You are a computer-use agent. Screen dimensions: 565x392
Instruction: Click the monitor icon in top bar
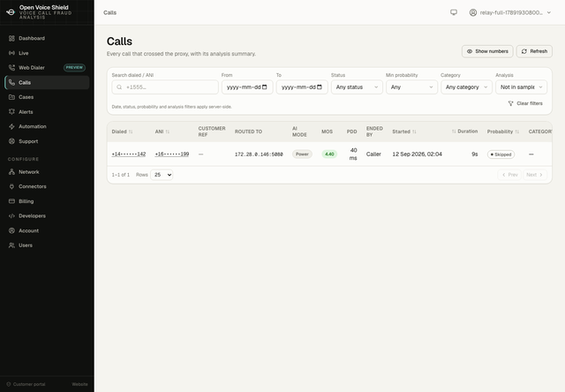(454, 12)
